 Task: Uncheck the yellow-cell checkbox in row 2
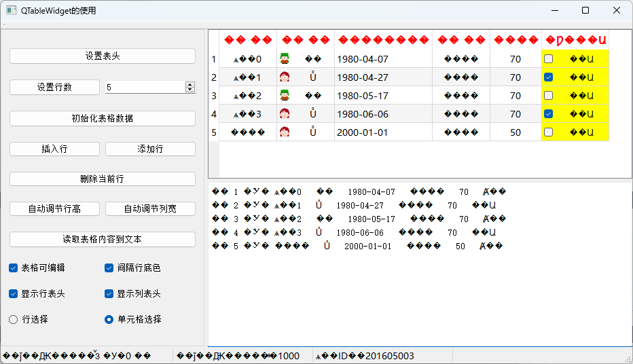549,77
